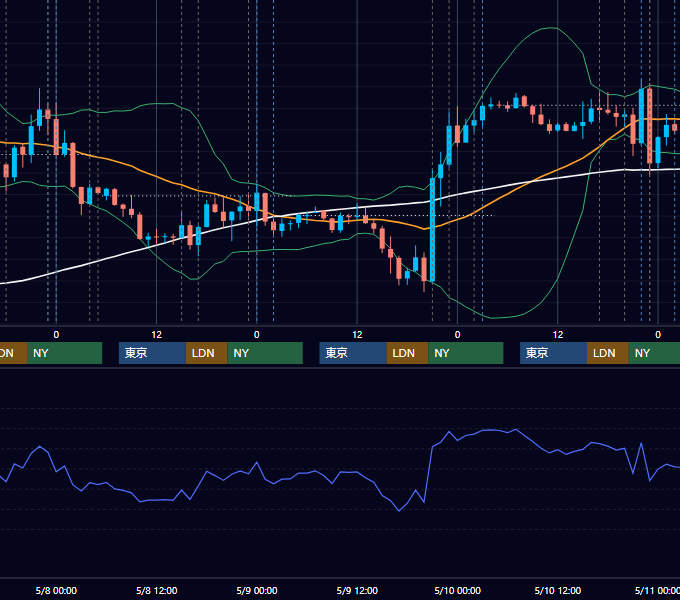Click the LDN session block before 5/9 00:00
680x600 pixels.
point(206,353)
